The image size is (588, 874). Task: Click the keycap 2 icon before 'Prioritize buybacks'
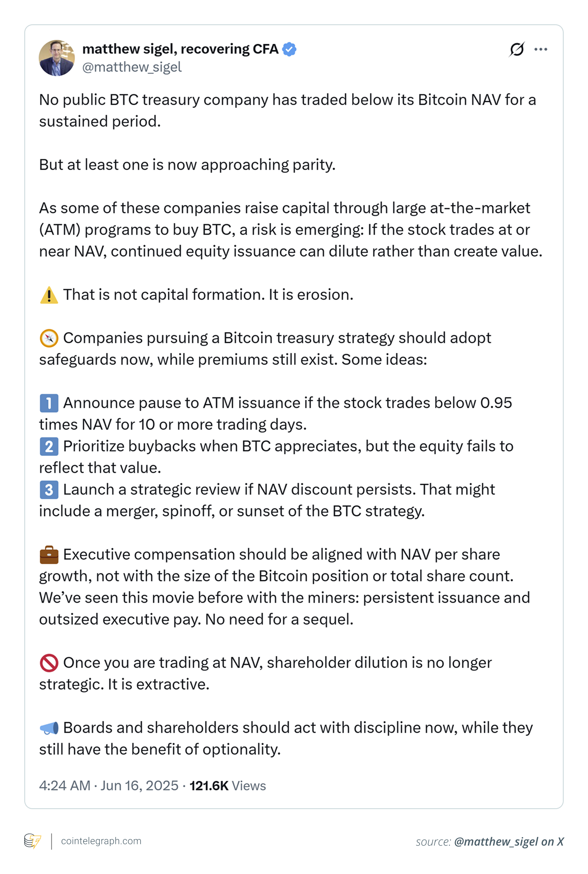coord(48,446)
